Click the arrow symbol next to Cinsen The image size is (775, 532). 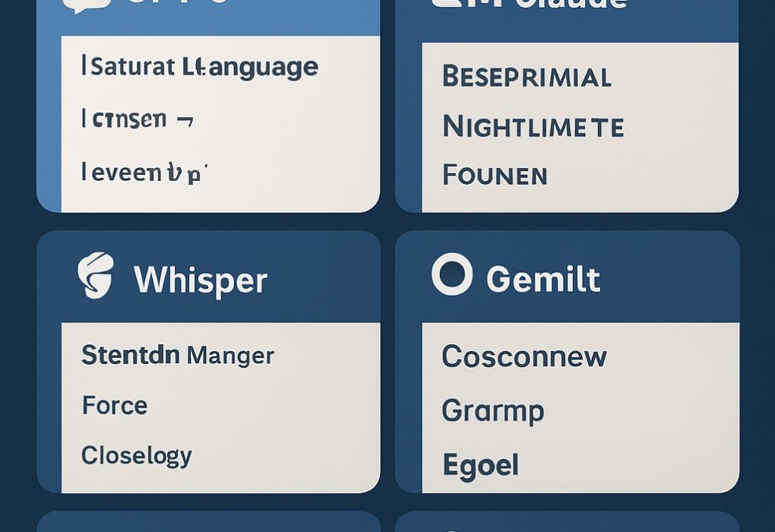[184, 119]
